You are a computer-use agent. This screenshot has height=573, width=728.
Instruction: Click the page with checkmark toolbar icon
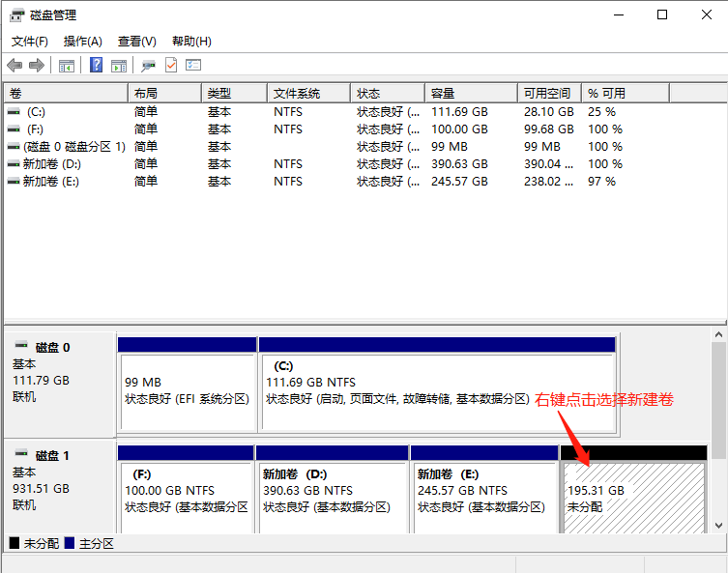171,65
